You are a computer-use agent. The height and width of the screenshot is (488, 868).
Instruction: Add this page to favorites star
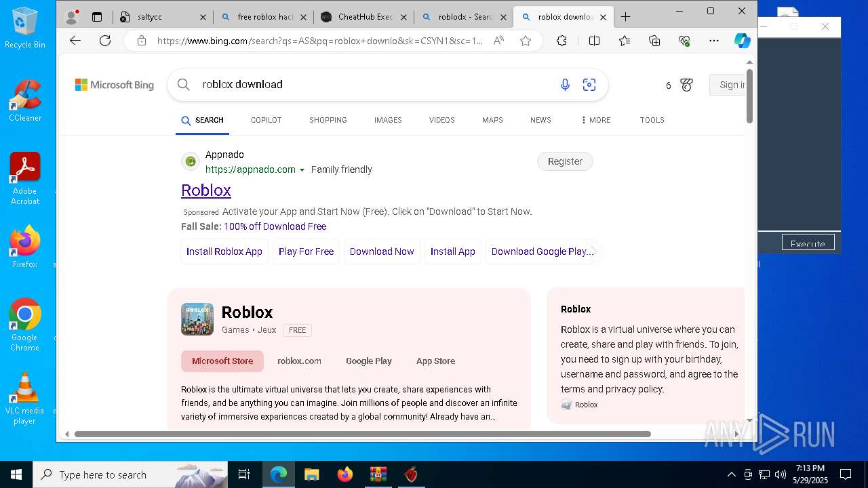[526, 41]
